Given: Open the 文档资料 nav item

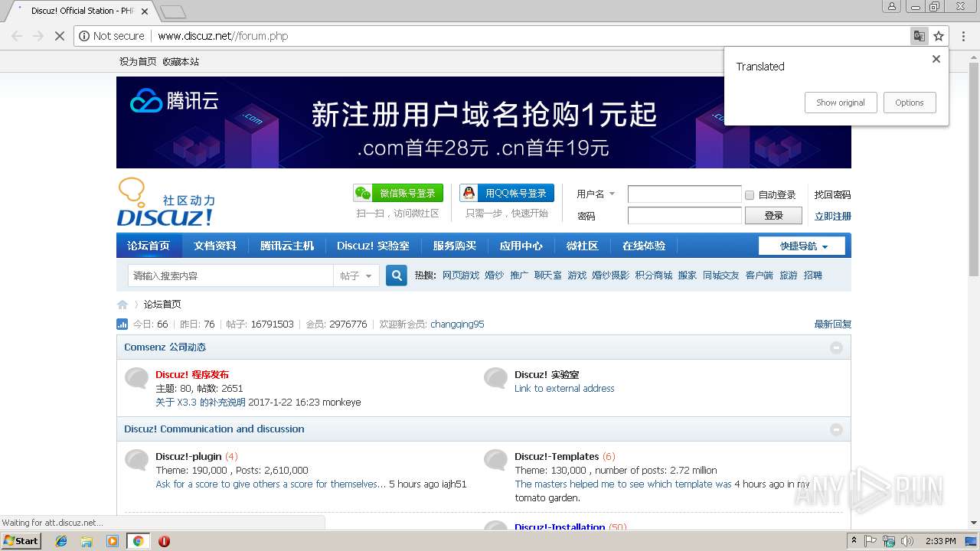Looking at the screenshot, I should coord(215,246).
